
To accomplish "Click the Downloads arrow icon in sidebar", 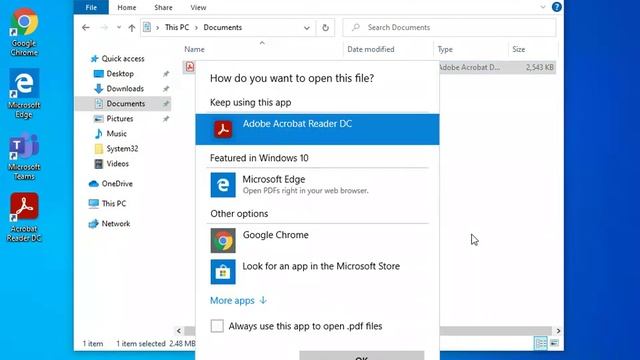I will click(98, 89).
